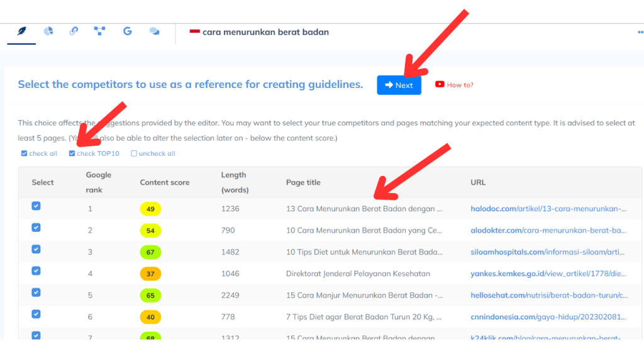Image resolution: width=644 pixels, height=362 pixels.
Task: Open the chat bubbles icon
Action: click(x=154, y=31)
